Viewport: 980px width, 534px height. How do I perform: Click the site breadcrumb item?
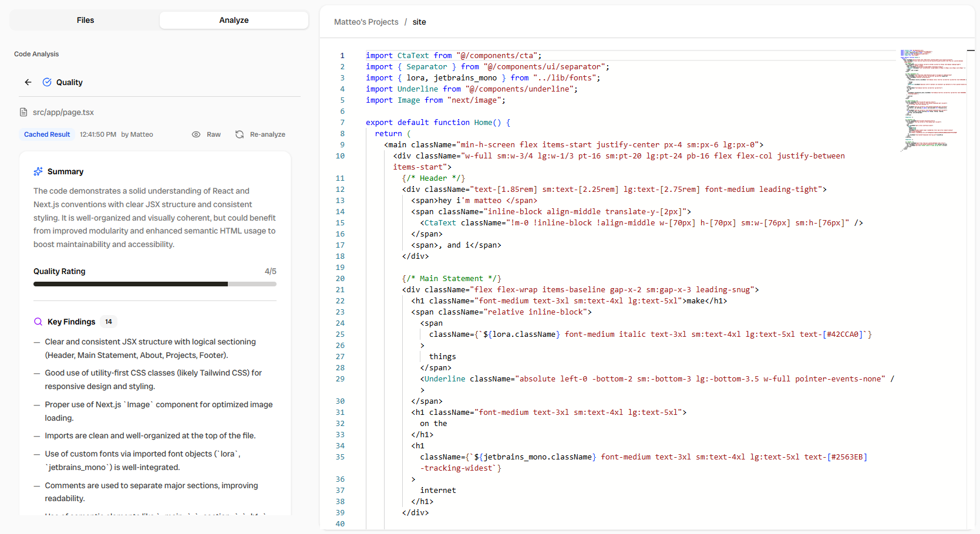[x=419, y=22]
